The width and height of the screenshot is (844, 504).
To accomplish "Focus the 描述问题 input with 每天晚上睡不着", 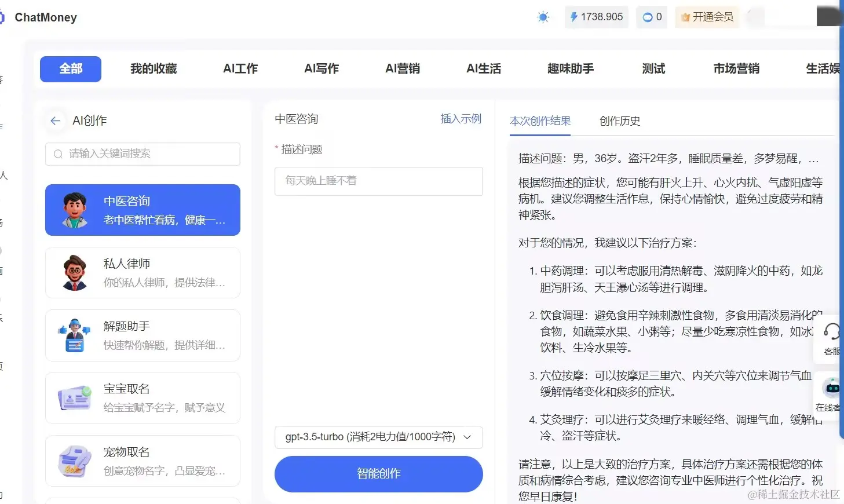I will 379,181.
